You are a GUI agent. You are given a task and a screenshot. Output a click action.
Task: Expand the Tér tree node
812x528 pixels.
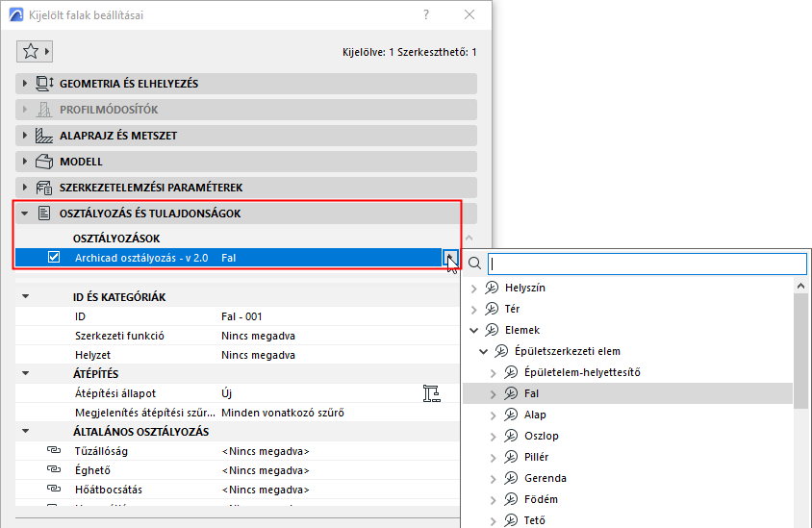(474, 310)
